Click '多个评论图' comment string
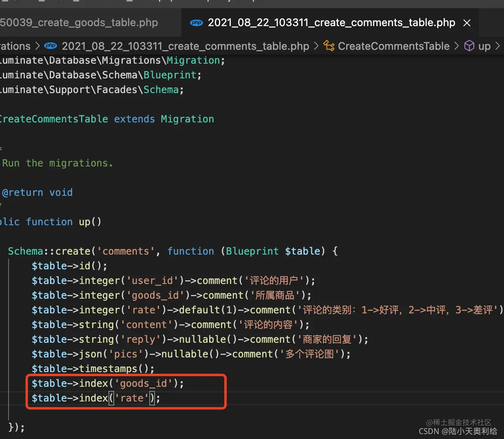The image size is (504, 439). tap(309, 354)
